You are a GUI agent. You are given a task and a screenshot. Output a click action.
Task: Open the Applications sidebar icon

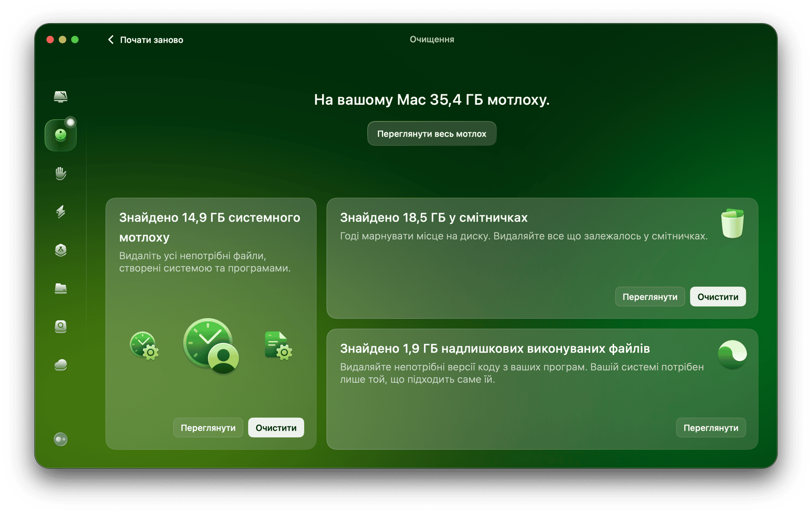(61, 250)
